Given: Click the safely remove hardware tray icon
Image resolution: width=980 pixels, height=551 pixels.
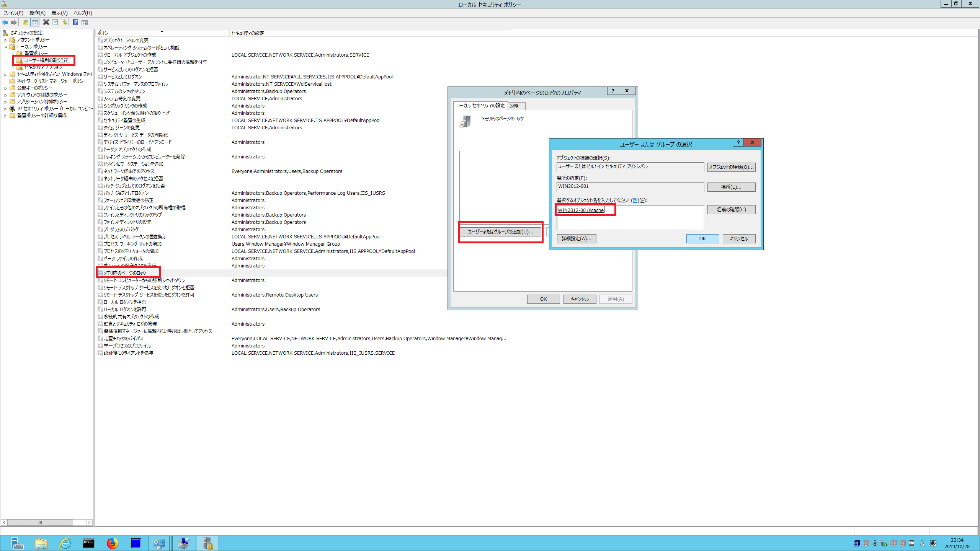Looking at the screenshot, I should pos(884,543).
